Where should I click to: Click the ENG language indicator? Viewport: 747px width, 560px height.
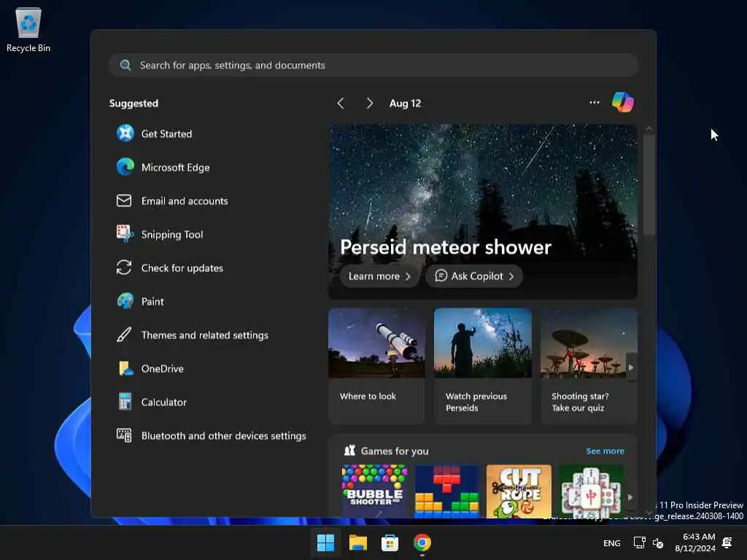[x=612, y=542]
